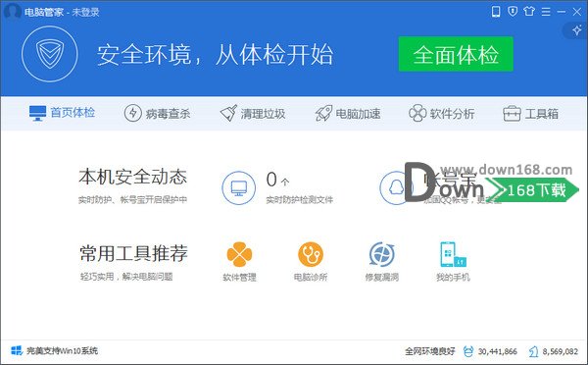The width and height of the screenshot is (588, 365).
Task: Minimize the 电脑管家 window
Action: pyautogui.click(x=562, y=12)
